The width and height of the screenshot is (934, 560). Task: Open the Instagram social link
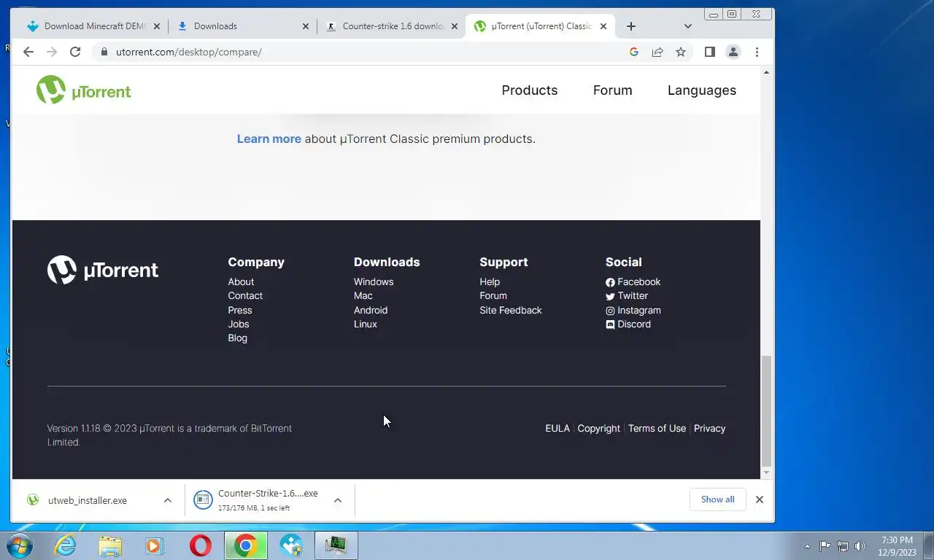tap(633, 310)
